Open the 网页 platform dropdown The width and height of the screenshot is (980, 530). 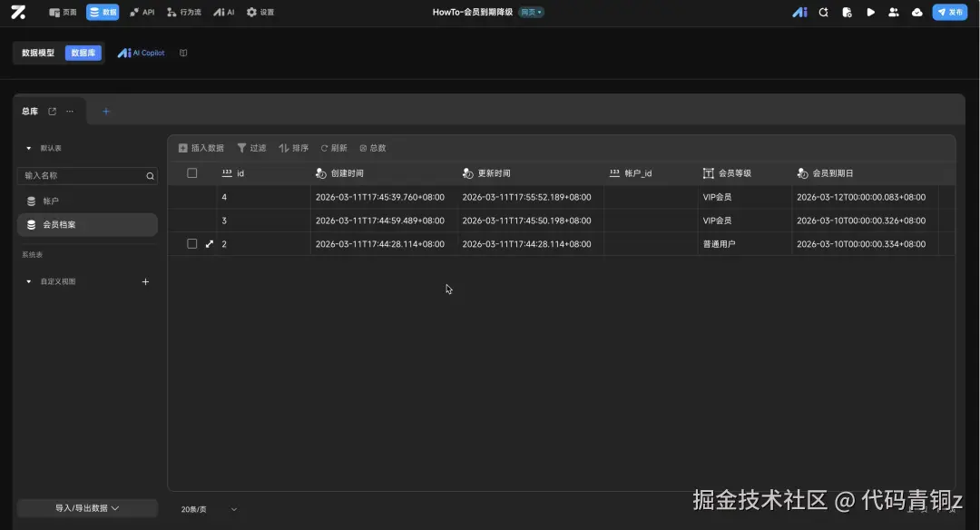point(531,12)
